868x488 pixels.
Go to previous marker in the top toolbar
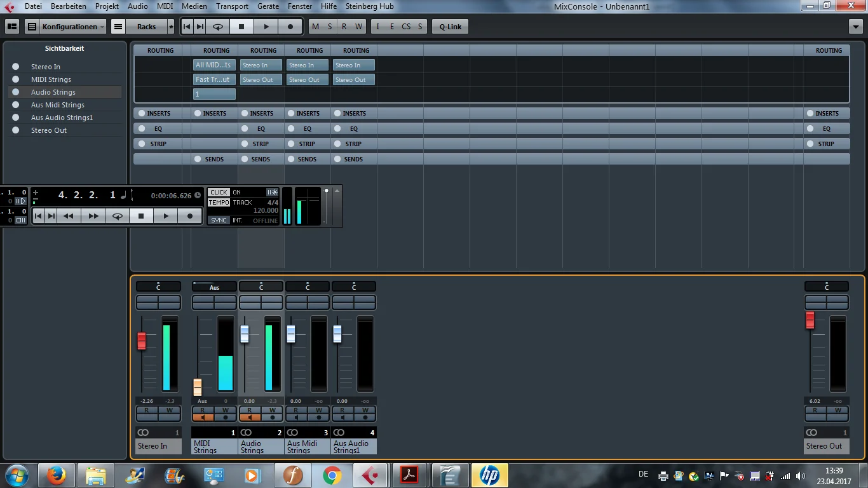(187, 27)
